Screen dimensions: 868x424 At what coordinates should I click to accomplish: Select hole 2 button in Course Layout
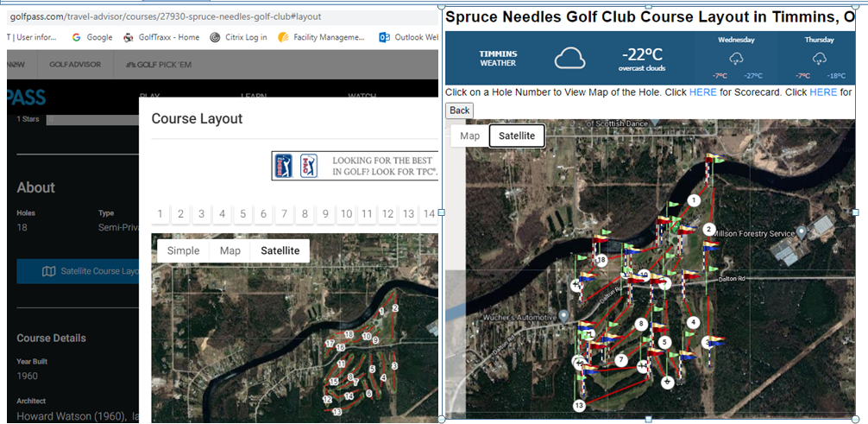pyautogui.click(x=180, y=213)
